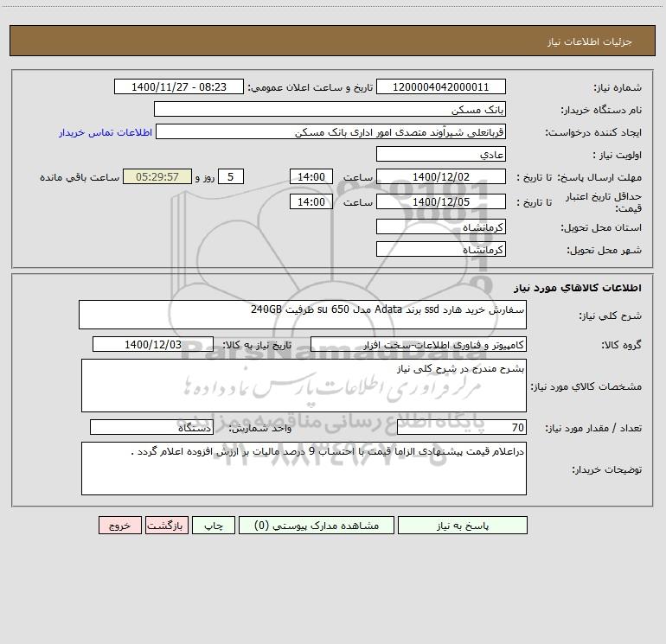The image size is (666, 644).
Task: Click the مهلت ارسال پاسخ label
Action: tap(601, 177)
